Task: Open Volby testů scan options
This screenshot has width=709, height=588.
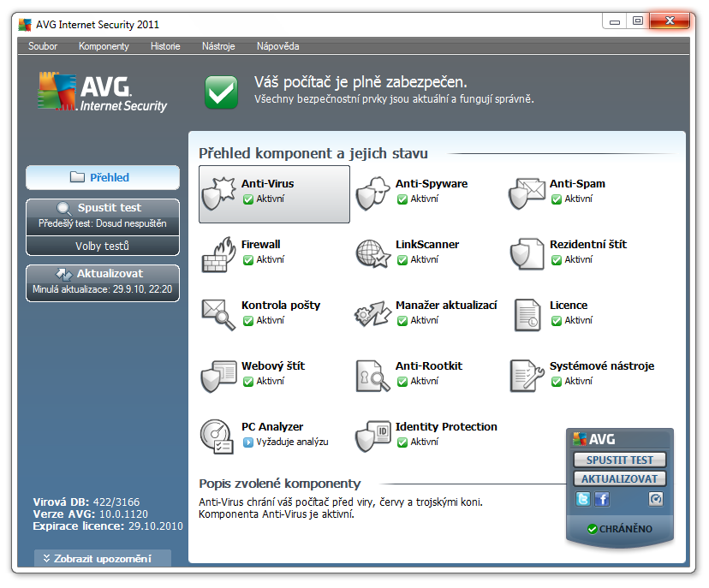Action: 103,246
